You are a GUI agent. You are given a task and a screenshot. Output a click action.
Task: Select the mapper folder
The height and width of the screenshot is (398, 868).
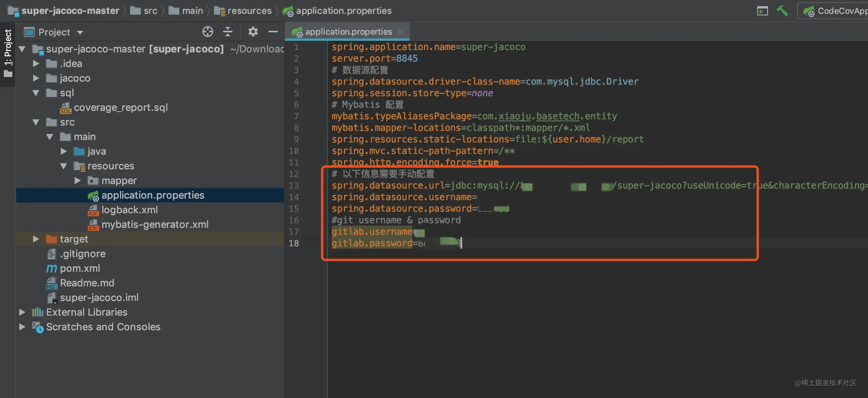click(x=112, y=181)
